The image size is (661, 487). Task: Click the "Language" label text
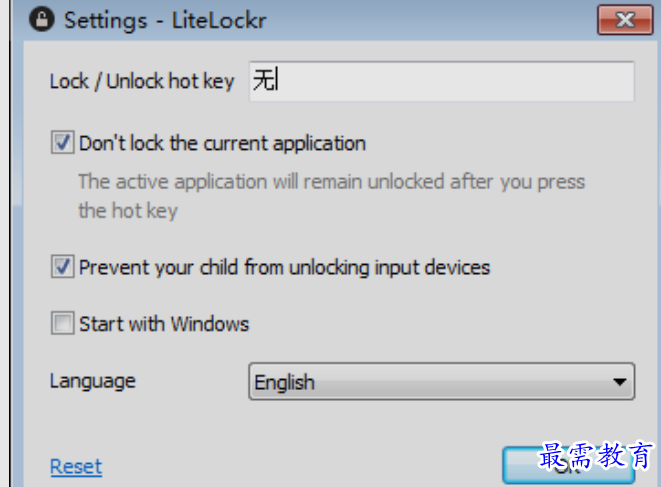93,382
